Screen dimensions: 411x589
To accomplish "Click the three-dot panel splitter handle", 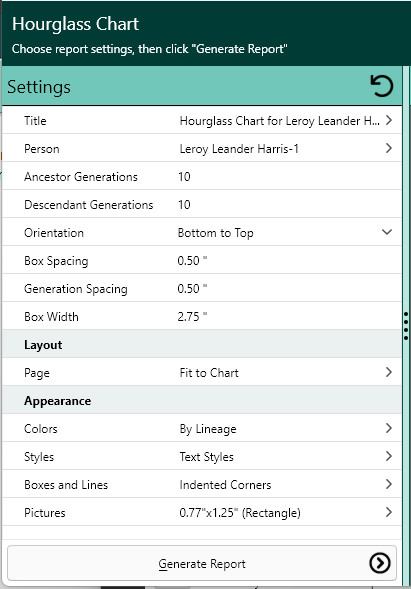I will pyautogui.click(x=406, y=326).
